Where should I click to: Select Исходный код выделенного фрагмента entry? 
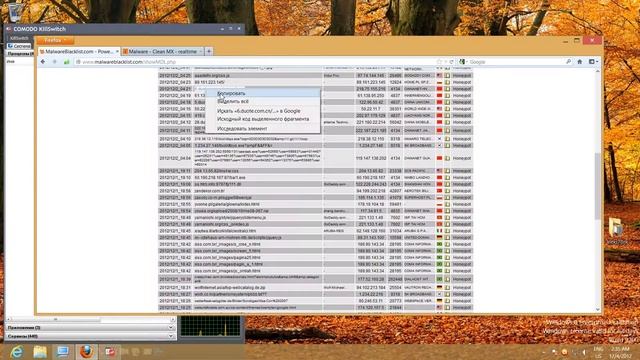(263, 119)
